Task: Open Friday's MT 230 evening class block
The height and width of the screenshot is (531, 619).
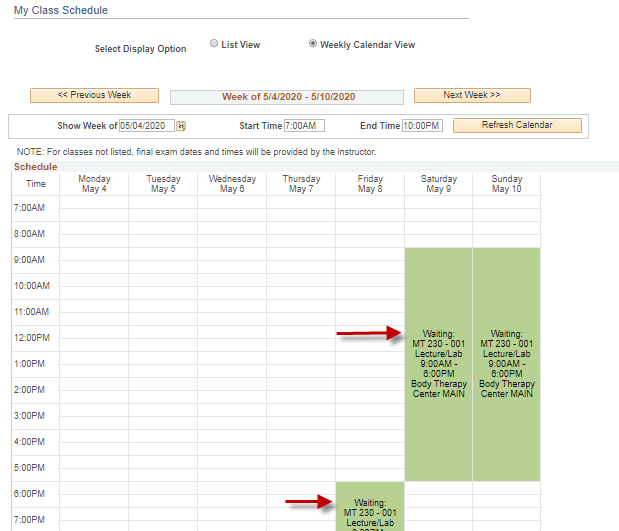Action: pyautogui.click(x=370, y=508)
